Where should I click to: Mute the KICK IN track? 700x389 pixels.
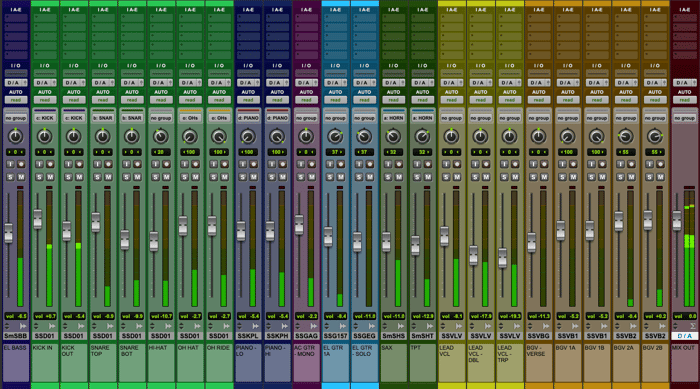tap(50, 177)
